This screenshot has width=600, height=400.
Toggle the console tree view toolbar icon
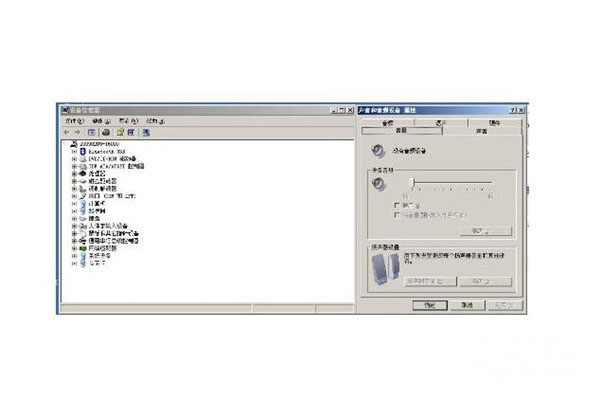pos(91,132)
